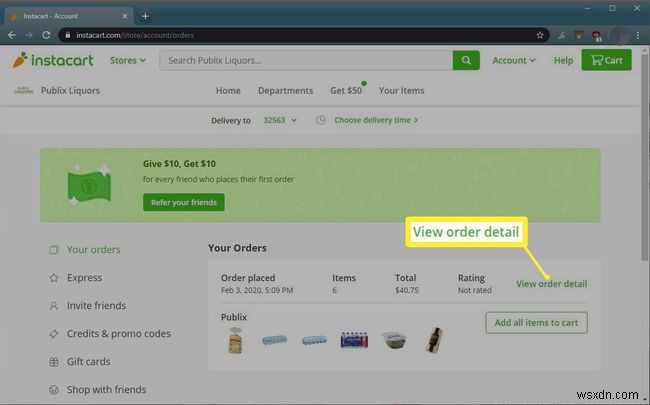Click the browser address bar URL

click(135, 35)
